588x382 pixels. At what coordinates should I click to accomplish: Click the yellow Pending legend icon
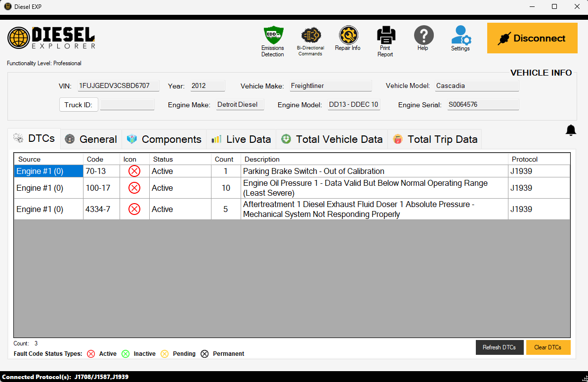(x=165, y=354)
